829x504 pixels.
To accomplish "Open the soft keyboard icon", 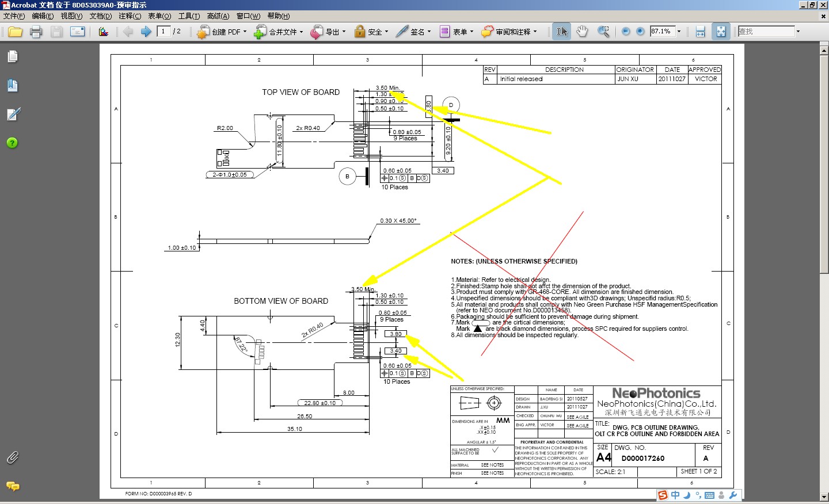I will coord(710,495).
